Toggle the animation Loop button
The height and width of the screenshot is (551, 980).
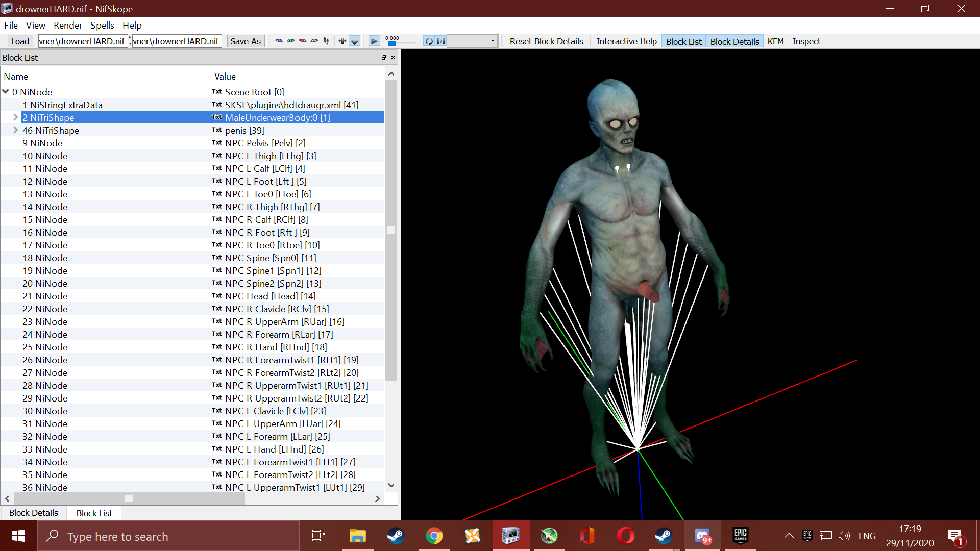pos(429,41)
